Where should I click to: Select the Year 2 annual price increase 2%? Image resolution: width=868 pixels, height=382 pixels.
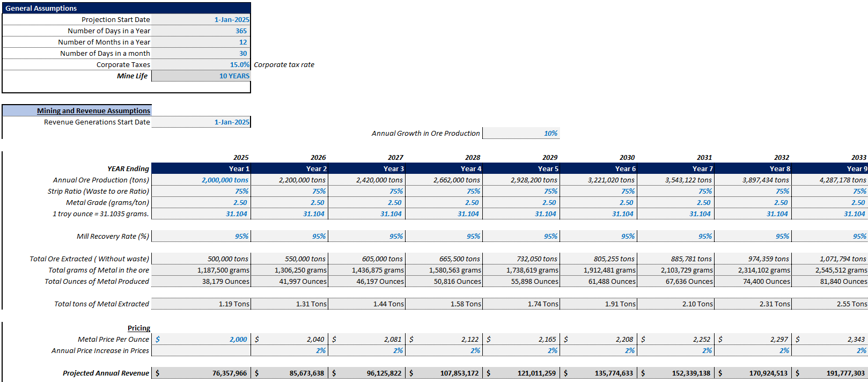[289, 350]
